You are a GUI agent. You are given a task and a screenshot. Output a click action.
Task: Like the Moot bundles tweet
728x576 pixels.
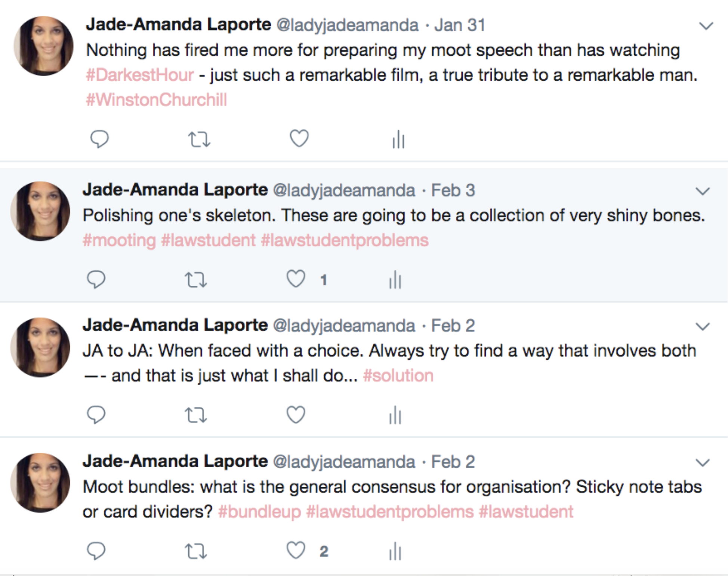click(x=296, y=550)
